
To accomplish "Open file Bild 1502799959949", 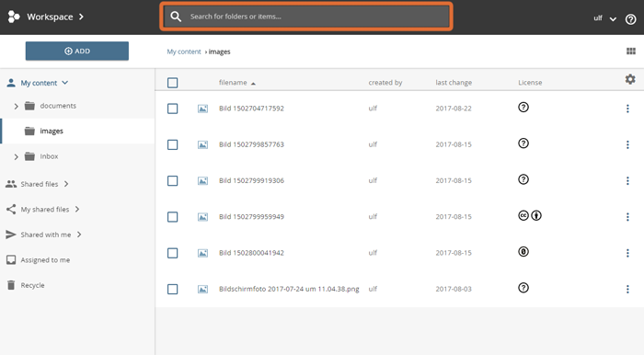I will click(251, 217).
